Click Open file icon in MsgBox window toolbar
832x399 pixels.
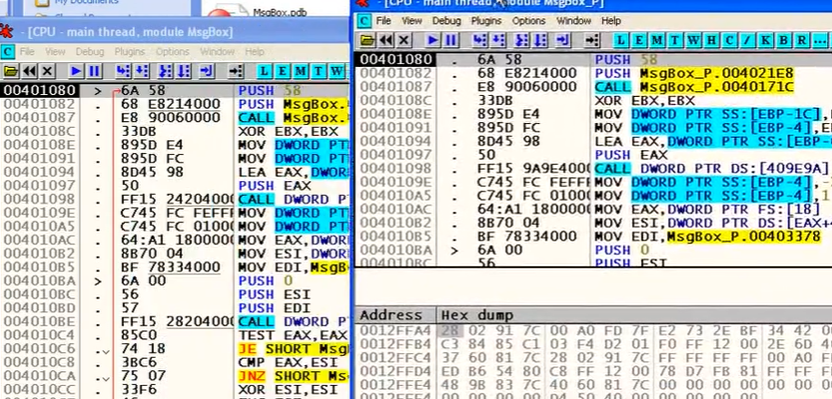(x=11, y=71)
